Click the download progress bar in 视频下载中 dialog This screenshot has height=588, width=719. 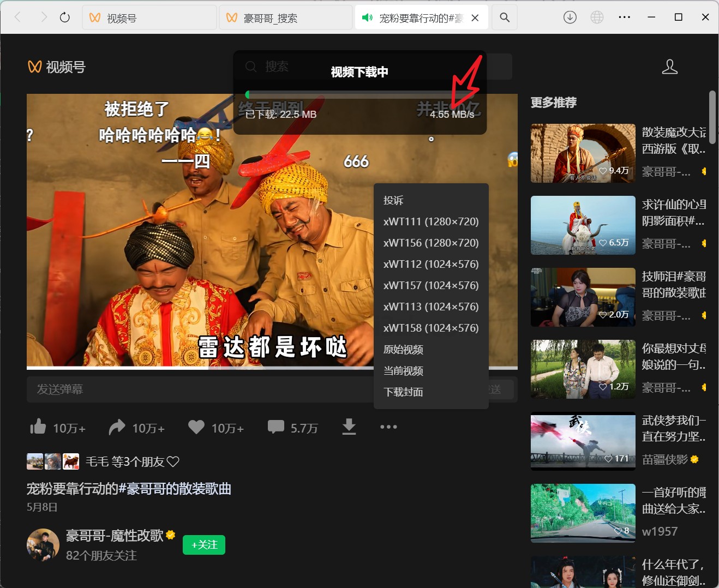[x=359, y=93]
